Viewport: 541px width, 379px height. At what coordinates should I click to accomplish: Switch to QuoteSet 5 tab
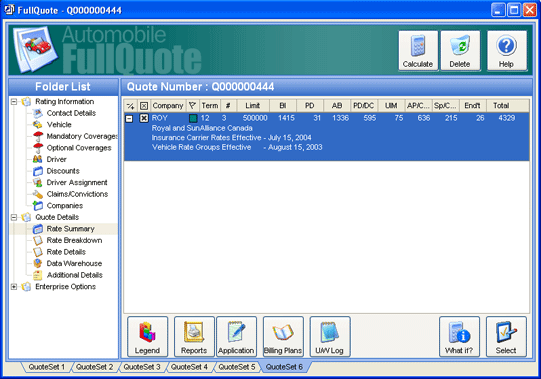click(237, 367)
